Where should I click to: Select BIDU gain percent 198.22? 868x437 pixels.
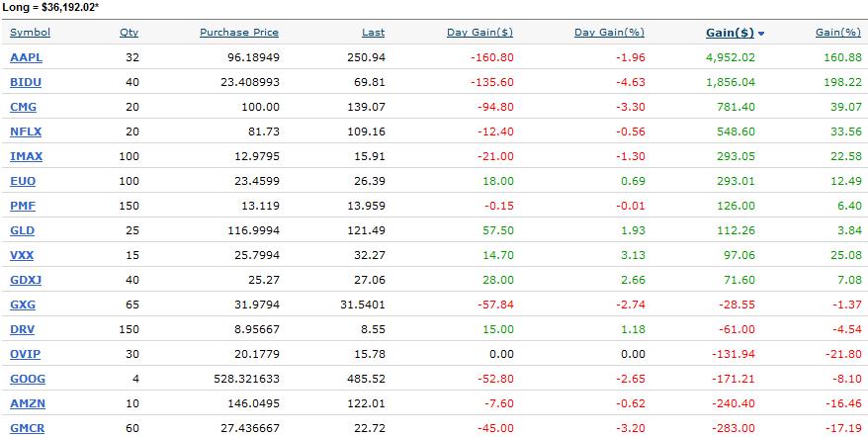[842, 82]
